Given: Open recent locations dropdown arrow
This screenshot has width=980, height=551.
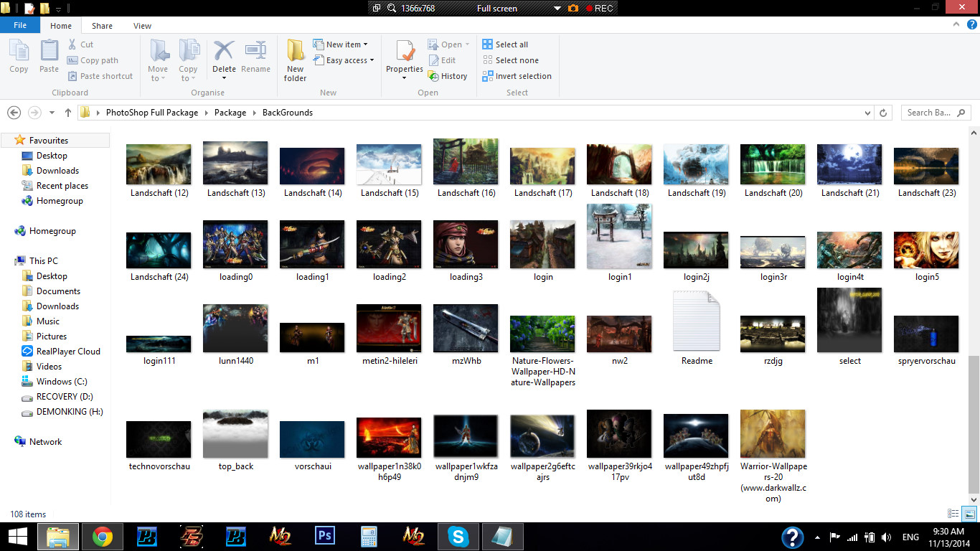Looking at the screenshot, I should [52, 113].
